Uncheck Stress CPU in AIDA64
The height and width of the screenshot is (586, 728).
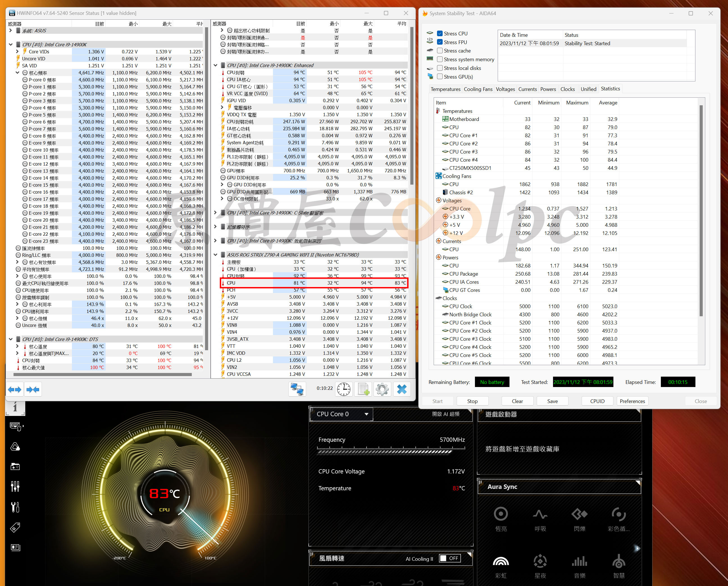440,33
